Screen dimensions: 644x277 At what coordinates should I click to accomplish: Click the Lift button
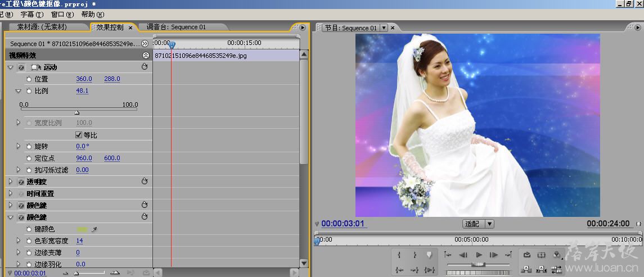click(x=526, y=269)
